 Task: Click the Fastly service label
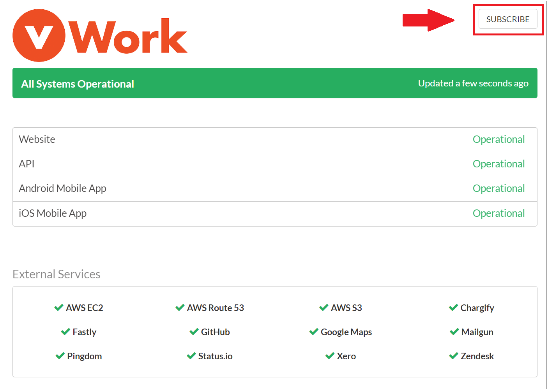(x=84, y=332)
